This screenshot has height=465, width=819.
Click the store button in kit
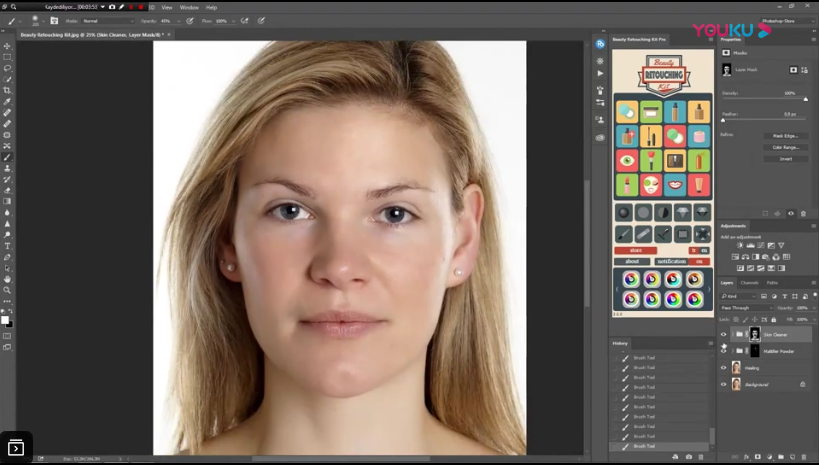pos(635,250)
